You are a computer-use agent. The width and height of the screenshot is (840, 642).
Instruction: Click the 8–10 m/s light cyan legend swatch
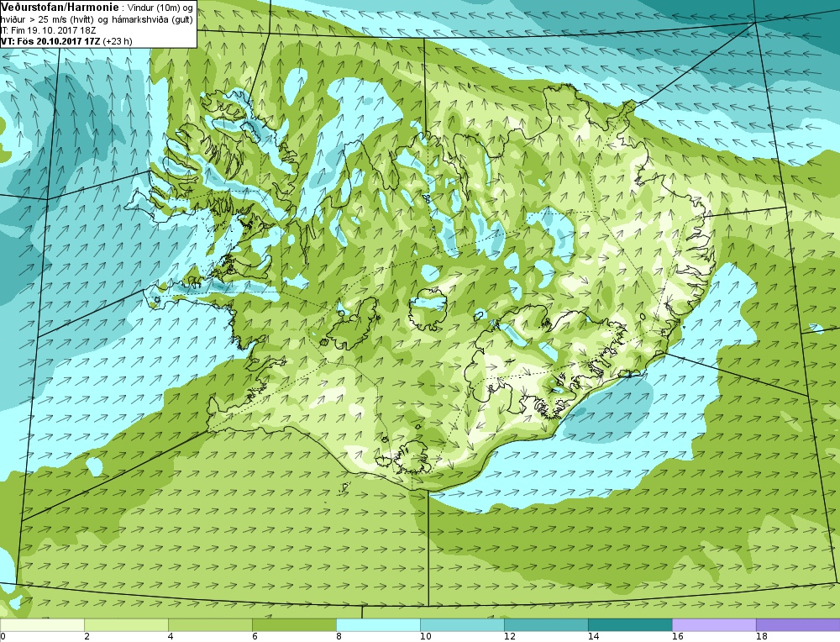[x=378, y=625]
